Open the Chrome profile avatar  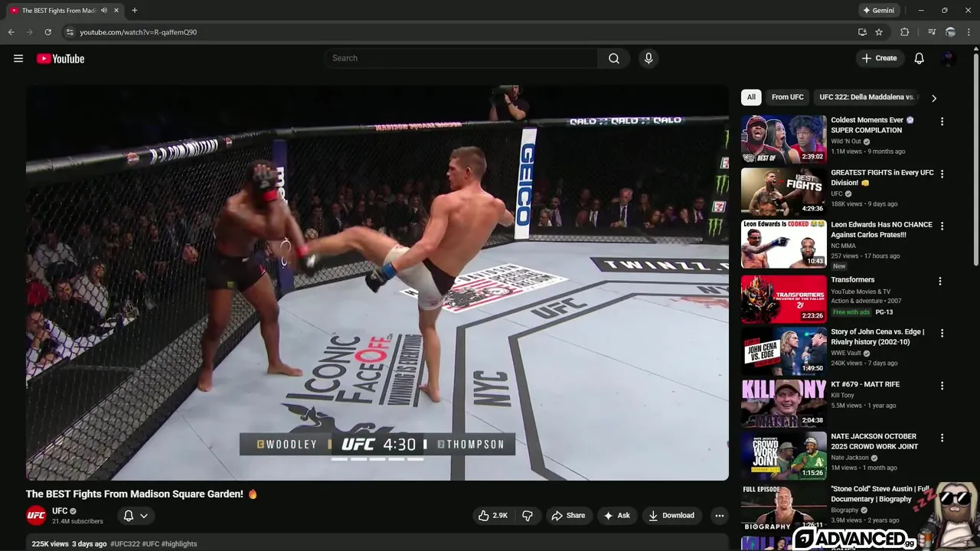(x=950, y=32)
